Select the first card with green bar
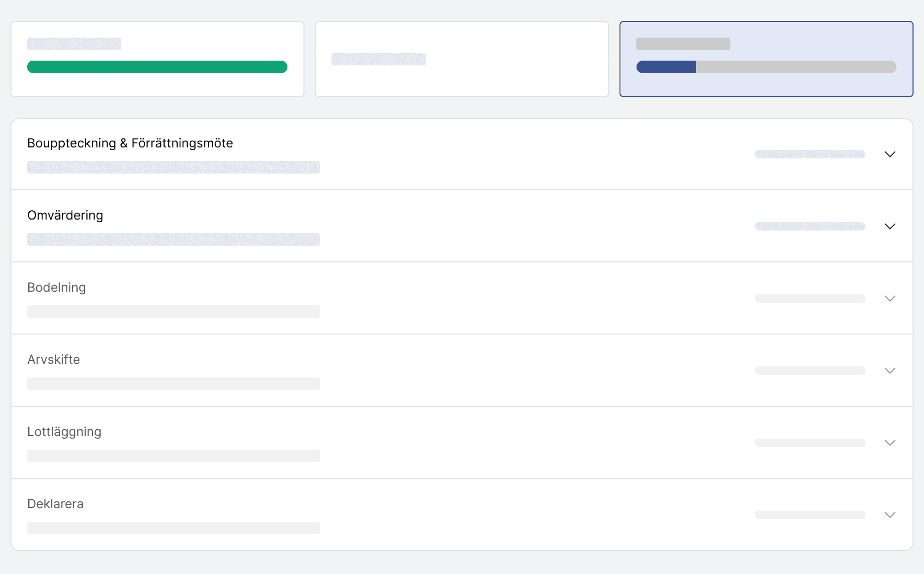Image resolution: width=924 pixels, height=574 pixels. click(x=157, y=59)
